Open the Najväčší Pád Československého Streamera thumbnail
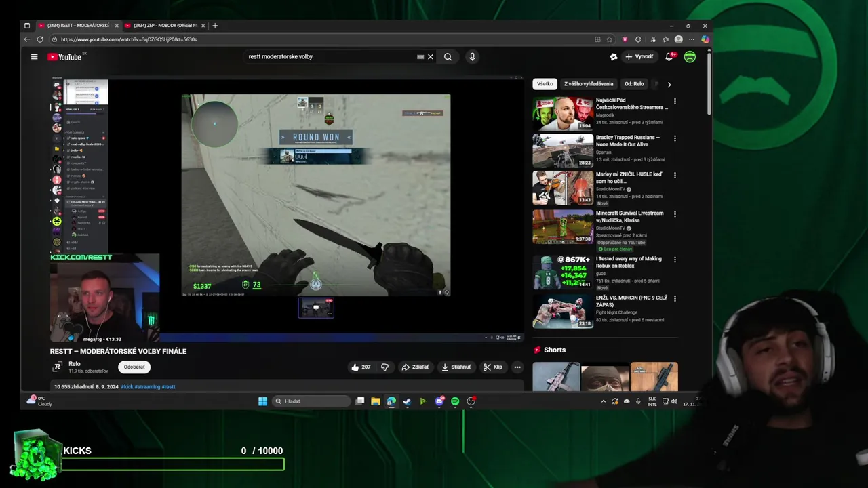 click(563, 114)
